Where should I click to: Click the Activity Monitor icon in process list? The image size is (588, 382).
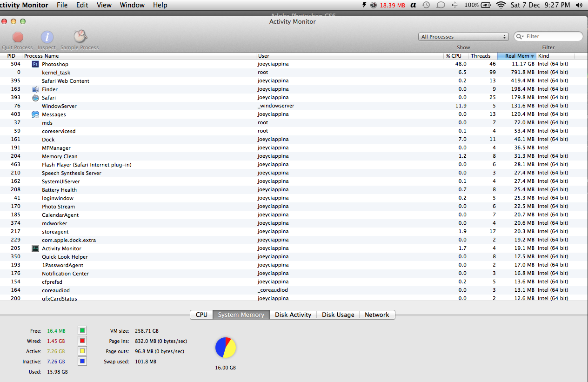click(35, 248)
